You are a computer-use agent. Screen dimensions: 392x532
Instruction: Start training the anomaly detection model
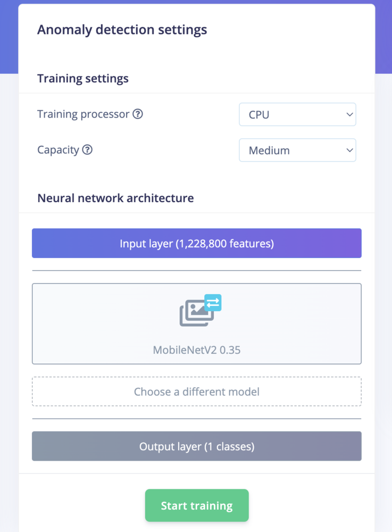coord(197,505)
